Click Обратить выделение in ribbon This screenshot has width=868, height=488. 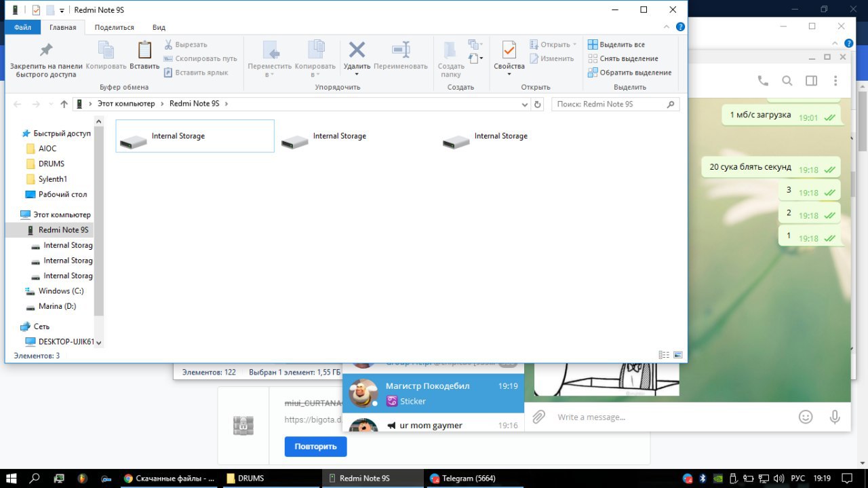[629, 73]
